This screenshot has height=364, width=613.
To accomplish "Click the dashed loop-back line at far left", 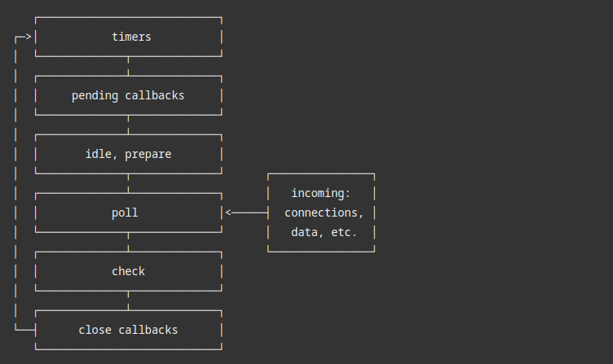I will [15, 183].
